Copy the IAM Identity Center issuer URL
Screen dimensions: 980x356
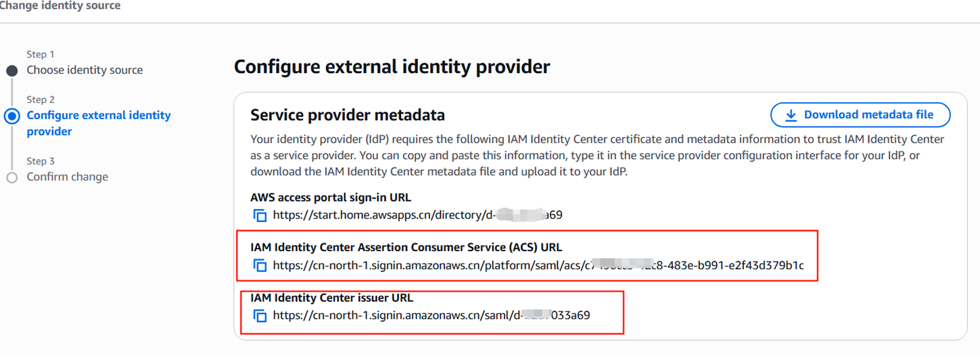(x=260, y=315)
